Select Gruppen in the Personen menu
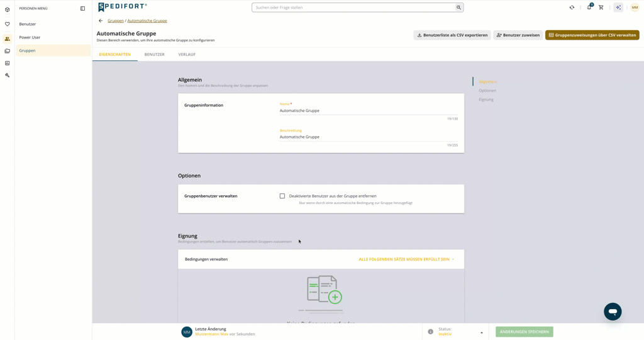The image size is (644, 340). [x=53, y=50]
